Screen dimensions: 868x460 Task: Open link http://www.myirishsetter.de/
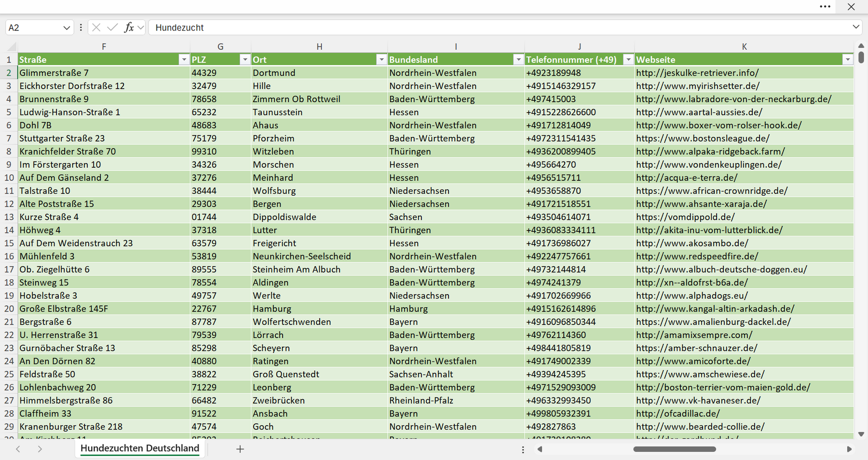click(698, 86)
